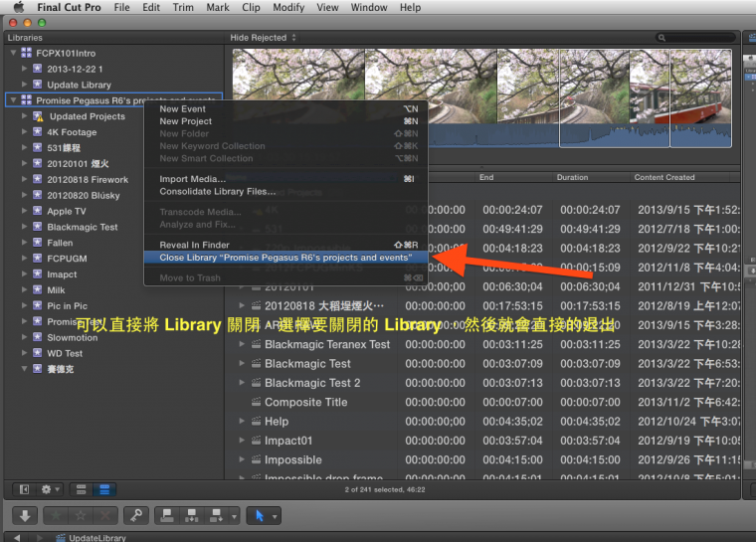Select the 20120820 Blusky event

point(83,195)
